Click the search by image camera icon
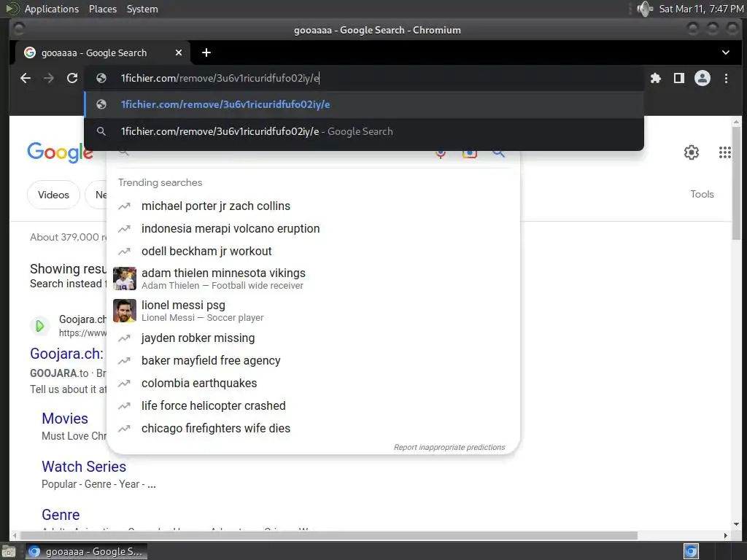 [x=469, y=153]
